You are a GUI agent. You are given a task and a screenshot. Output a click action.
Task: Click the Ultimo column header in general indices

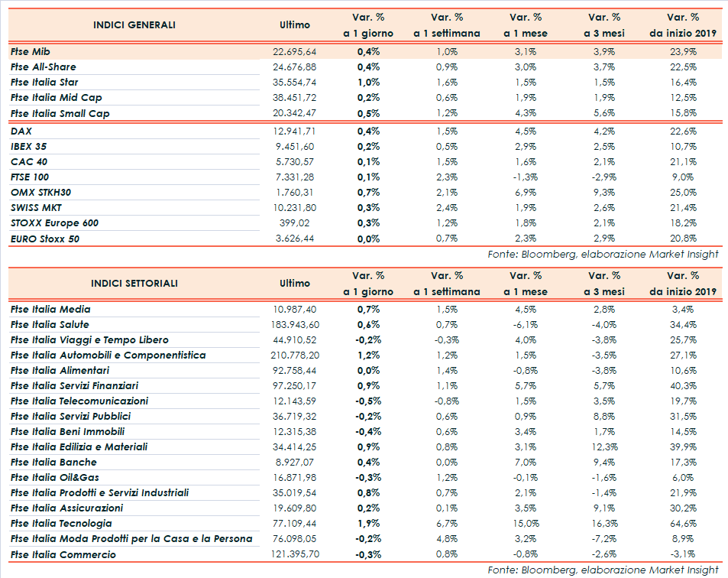tap(295, 24)
